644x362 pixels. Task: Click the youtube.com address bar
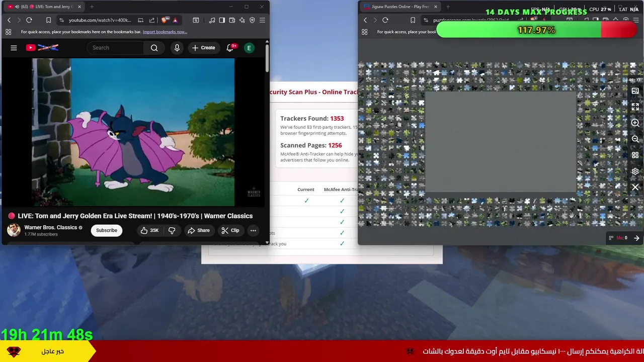[x=100, y=20]
